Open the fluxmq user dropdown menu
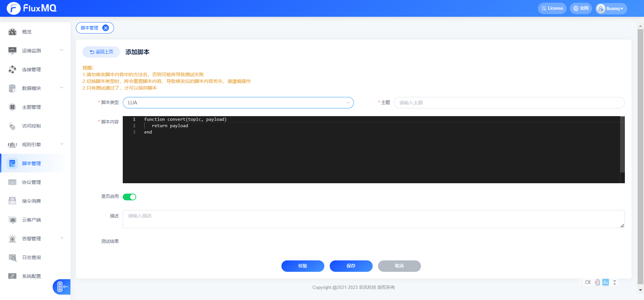644x300 pixels. click(611, 8)
